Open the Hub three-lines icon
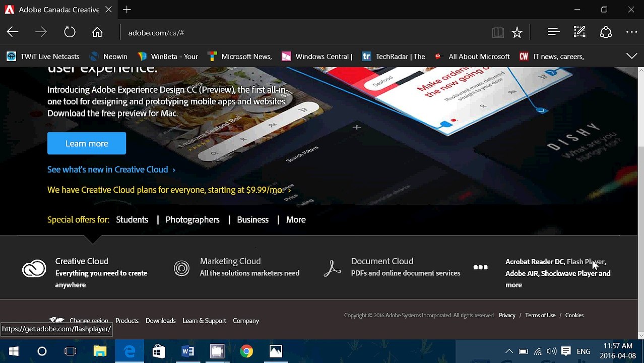 pos(554,32)
